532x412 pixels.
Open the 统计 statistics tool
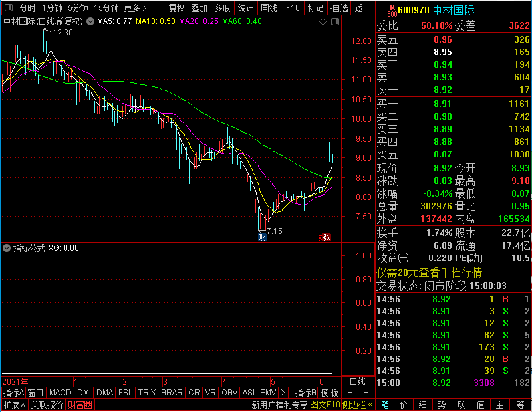[x=245, y=8]
